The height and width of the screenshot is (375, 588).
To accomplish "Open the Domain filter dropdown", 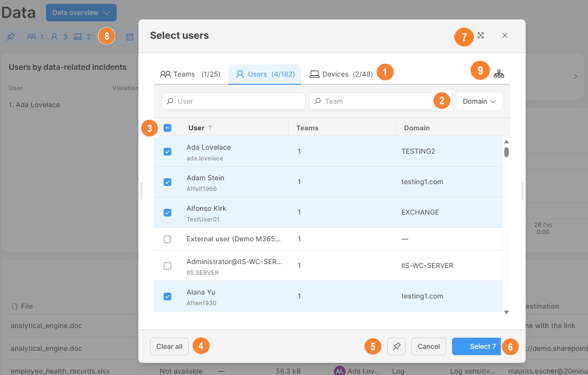I will (479, 101).
